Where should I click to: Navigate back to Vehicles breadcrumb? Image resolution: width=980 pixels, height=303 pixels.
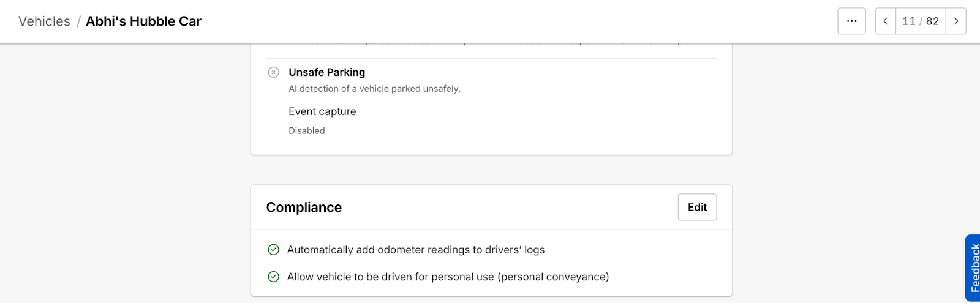(x=44, y=21)
